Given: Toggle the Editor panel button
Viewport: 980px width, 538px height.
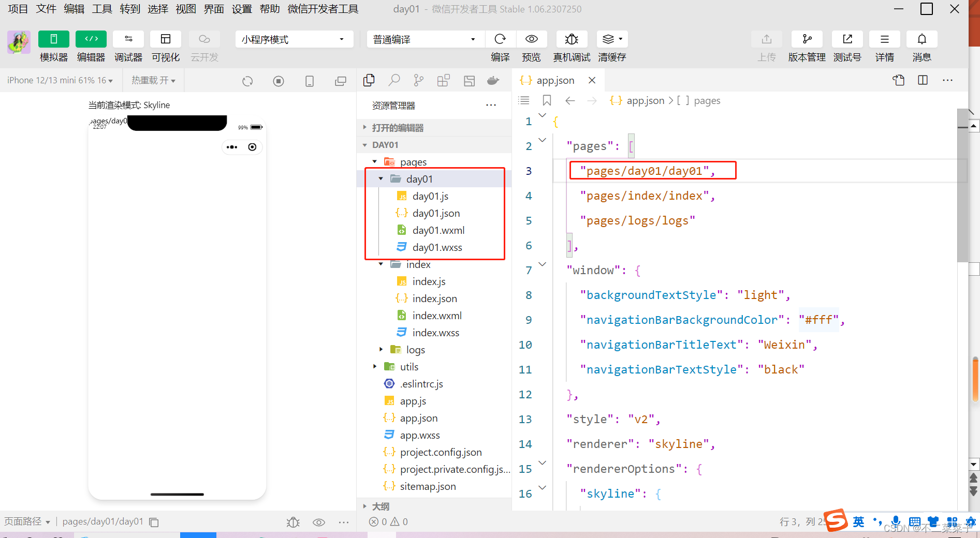Looking at the screenshot, I should (x=91, y=39).
